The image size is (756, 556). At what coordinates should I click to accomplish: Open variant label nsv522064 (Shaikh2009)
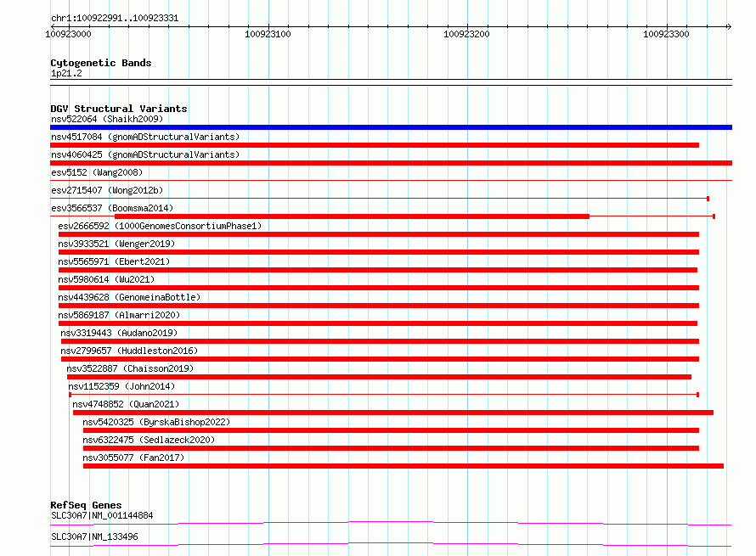pyautogui.click(x=107, y=119)
